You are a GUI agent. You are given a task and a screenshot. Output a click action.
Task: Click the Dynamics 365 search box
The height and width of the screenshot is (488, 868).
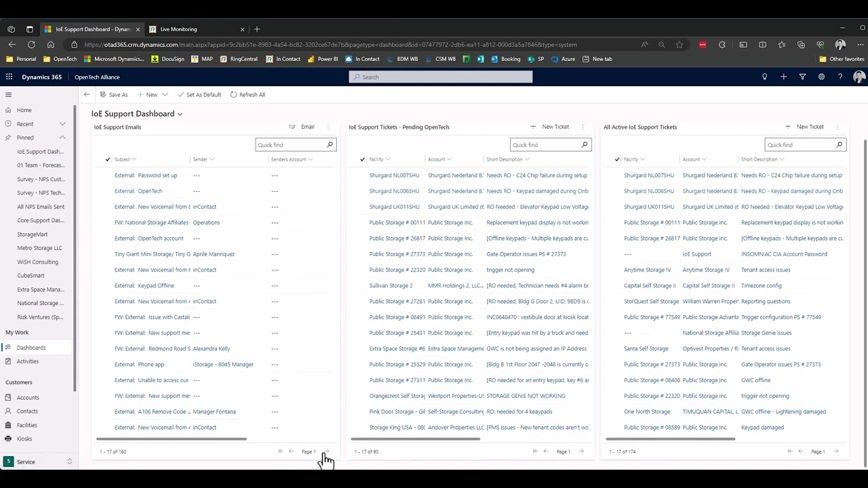click(x=441, y=77)
